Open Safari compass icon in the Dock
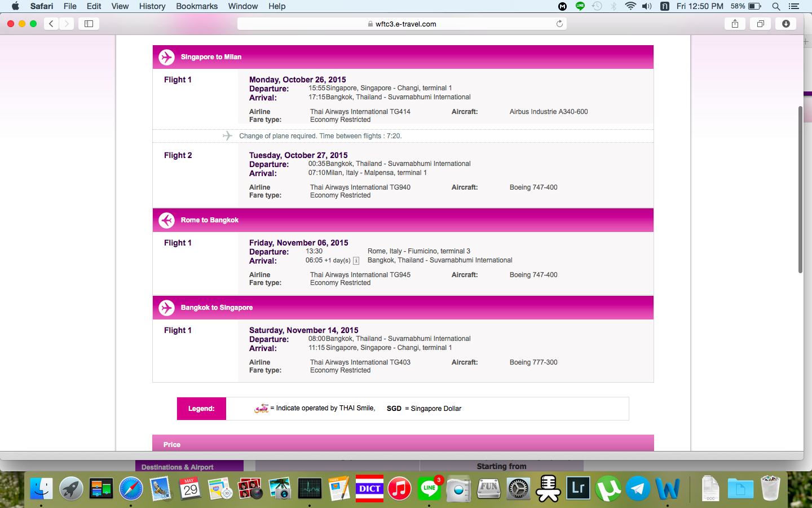Screen dimensions: 812x508 [131, 489]
